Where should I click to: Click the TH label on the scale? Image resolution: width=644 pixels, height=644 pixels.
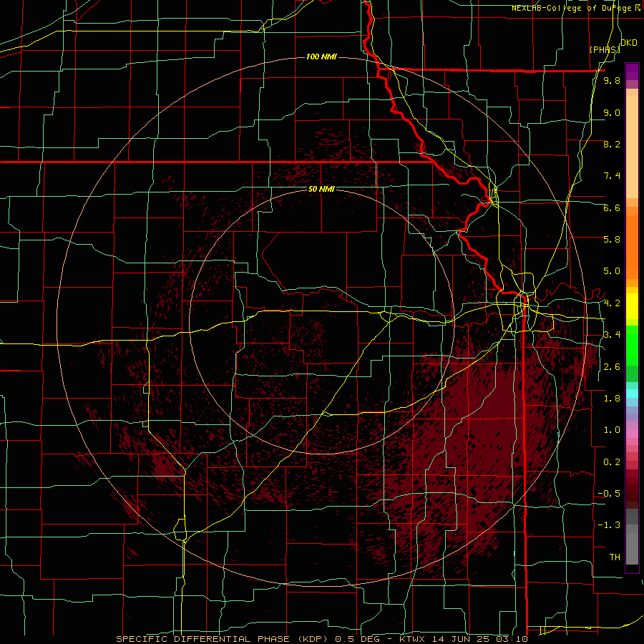pyautogui.click(x=615, y=557)
